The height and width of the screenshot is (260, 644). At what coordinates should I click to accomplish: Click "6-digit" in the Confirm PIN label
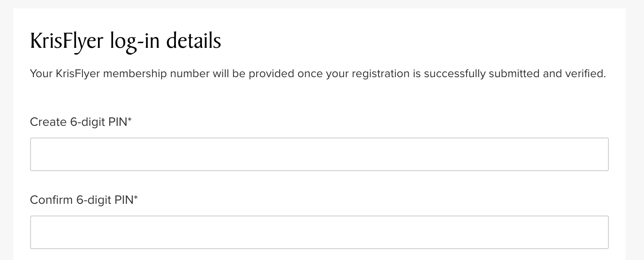coord(94,200)
